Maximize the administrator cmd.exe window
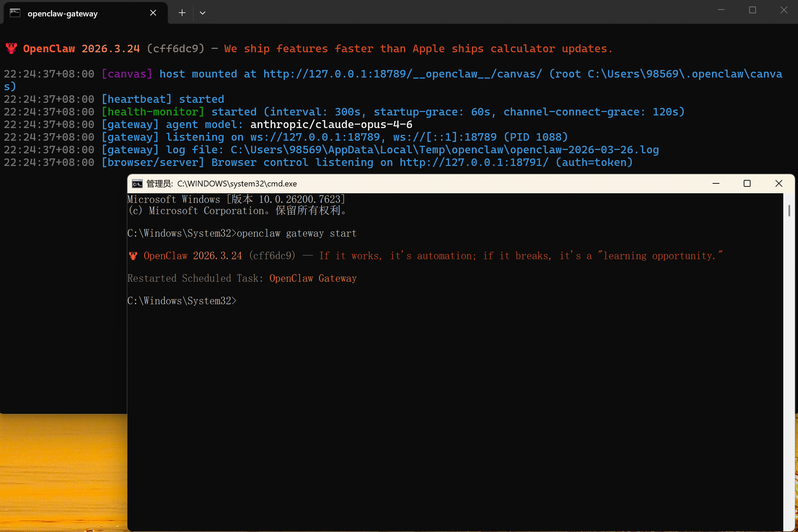Image resolution: width=798 pixels, height=532 pixels. tap(747, 184)
